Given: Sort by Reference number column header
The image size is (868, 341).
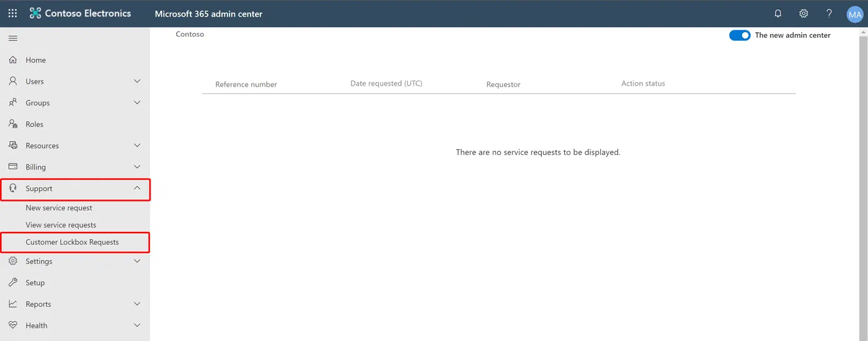Looking at the screenshot, I should click(x=246, y=84).
